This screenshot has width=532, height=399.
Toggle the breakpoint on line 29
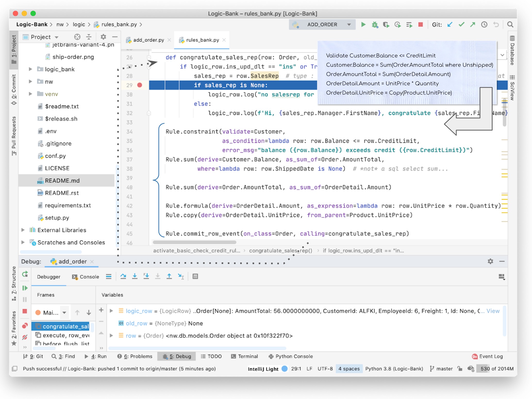(x=140, y=85)
